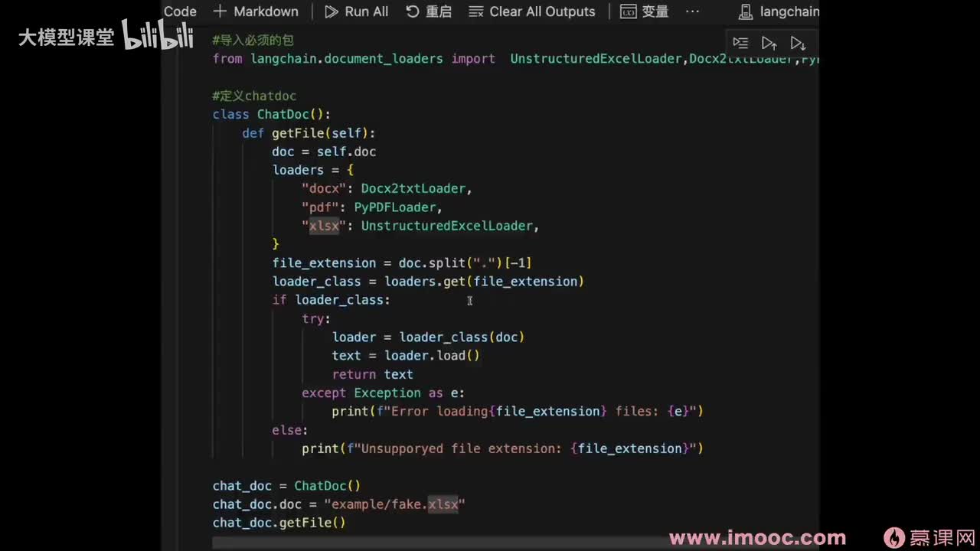Open the notebook toolbar more actions ellipsis
Image resolution: width=980 pixels, height=551 pixels.
tap(692, 11)
